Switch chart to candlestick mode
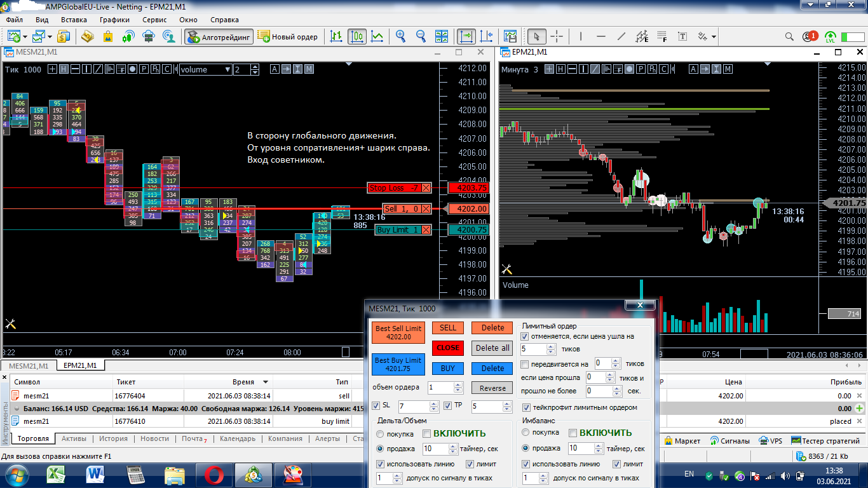The height and width of the screenshot is (488, 868). pos(358,36)
